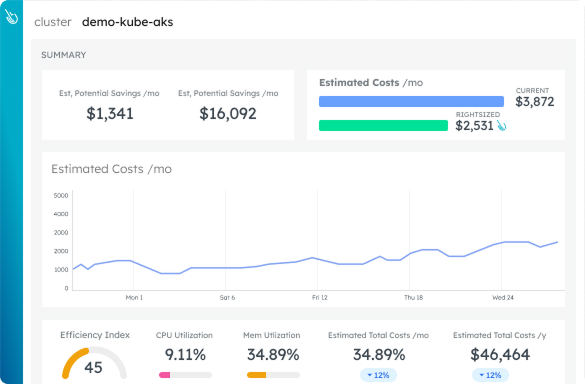
Task: Click the Efficiency Index label
Action: pos(95,335)
